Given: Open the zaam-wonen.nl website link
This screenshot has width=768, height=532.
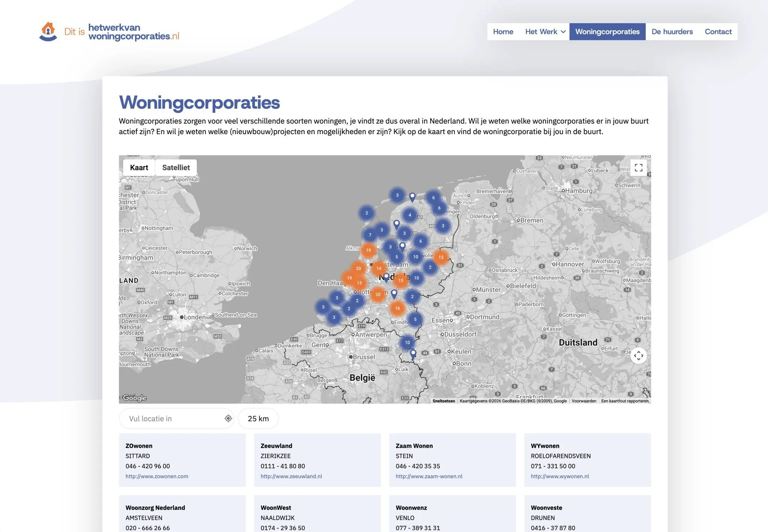Looking at the screenshot, I should tap(429, 476).
